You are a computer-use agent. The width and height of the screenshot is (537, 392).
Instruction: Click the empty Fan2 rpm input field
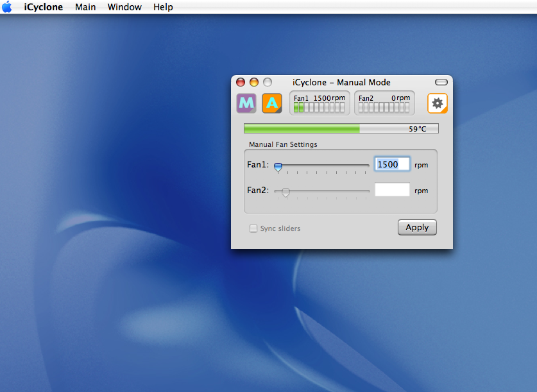click(392, 190)
